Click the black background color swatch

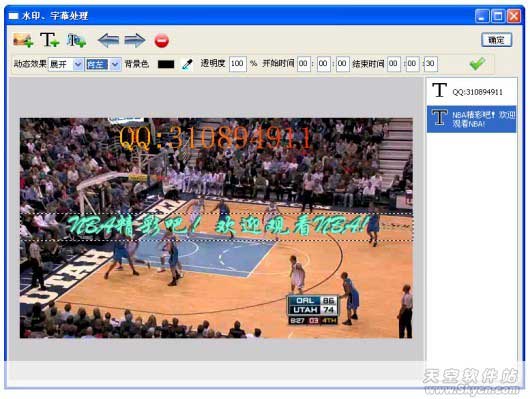(x=166, y=64)
